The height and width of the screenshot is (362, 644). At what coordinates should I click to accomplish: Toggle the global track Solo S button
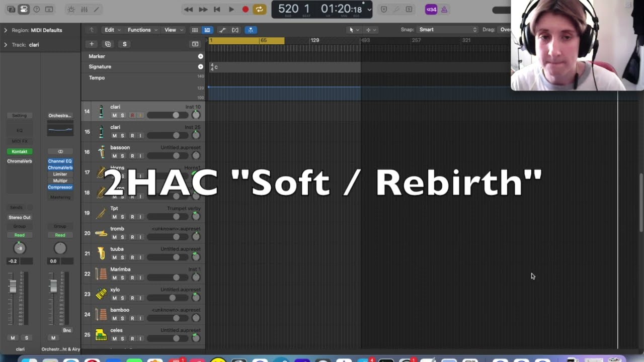click(x=125, y=44)
